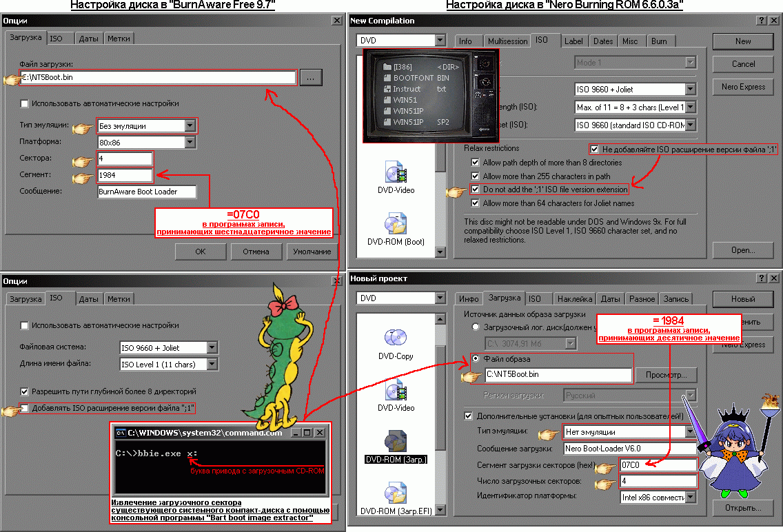Open the Нет эмуляции emulation type dropdown
This screenshot has height=532, width=783.
[690, 431]
